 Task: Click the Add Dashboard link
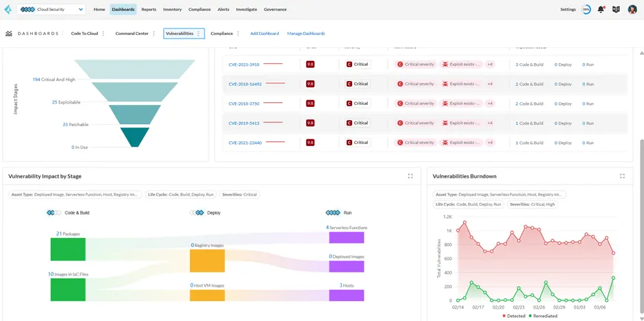point(264,34)
